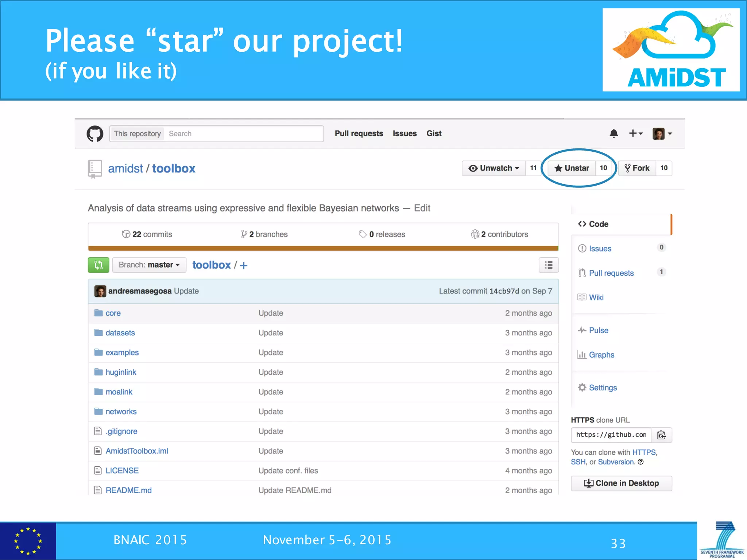Copy the clone URL using clipboard icon

coord(661,435)
